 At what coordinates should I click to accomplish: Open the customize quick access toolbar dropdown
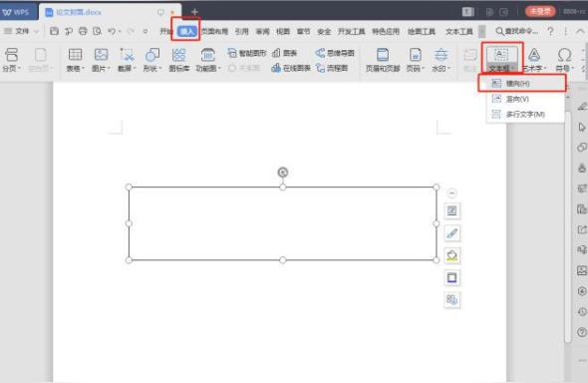(146, 32)
